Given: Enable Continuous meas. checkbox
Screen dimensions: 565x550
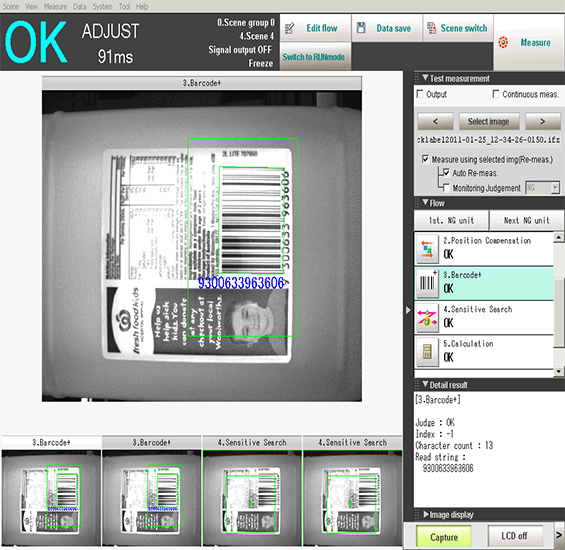Looking at the screenshot, I should pyautogui.click(x=496, y=94).
